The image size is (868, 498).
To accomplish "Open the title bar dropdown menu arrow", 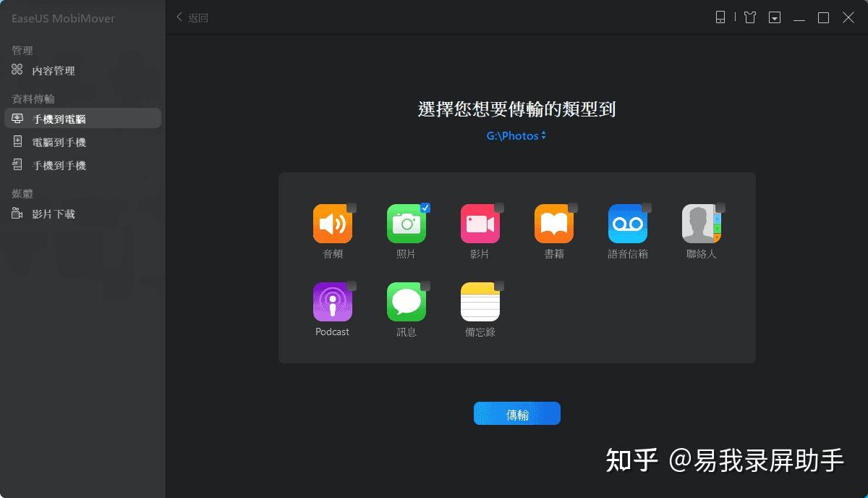I will click(775, 17).
